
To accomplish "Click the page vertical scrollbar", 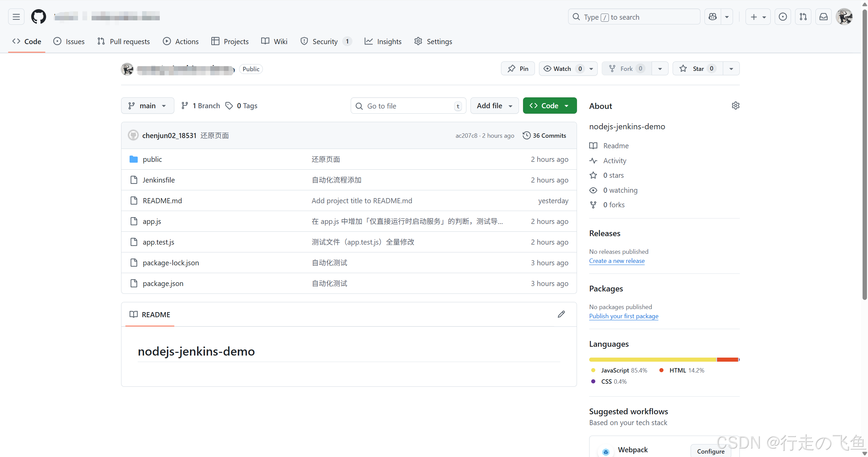I will (x=864, y=154).
